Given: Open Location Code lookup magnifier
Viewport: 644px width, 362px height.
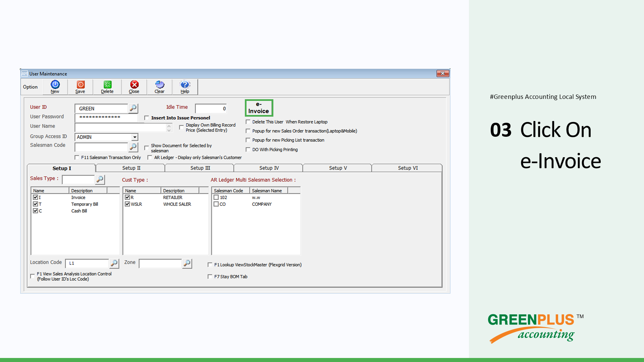Looking at the screenshot, I should (x=114, y=263).
